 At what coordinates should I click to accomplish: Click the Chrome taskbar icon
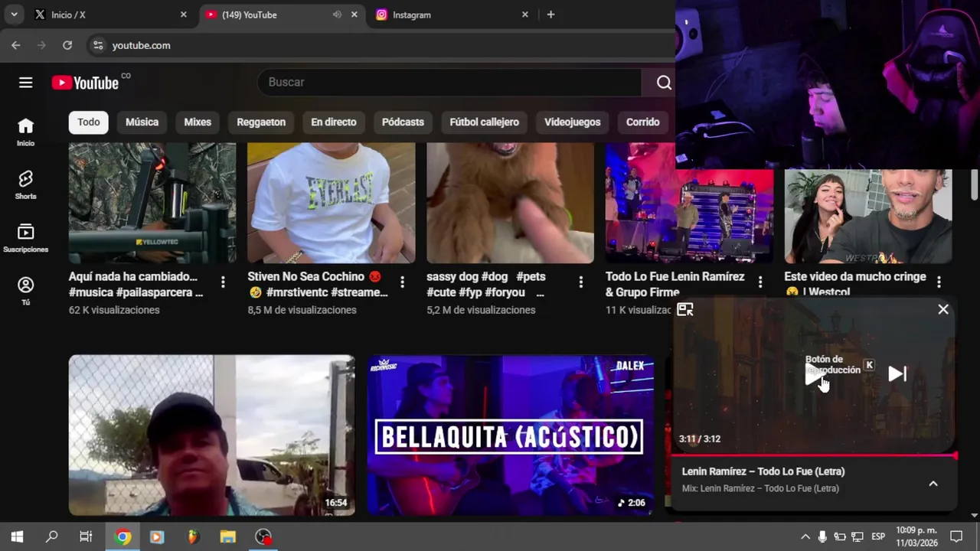click(123, 537)
